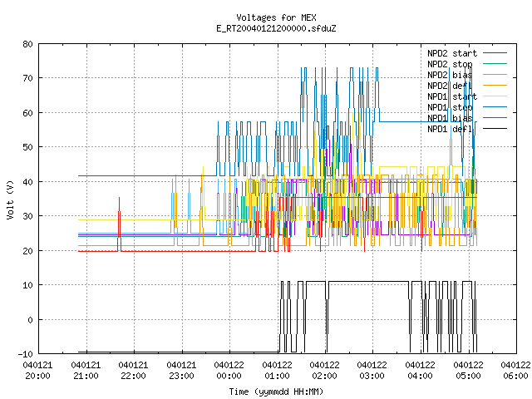The image size is (532, 399).
Task: Click the 'NPD1 stop' legend label
Action: (450, 107)
